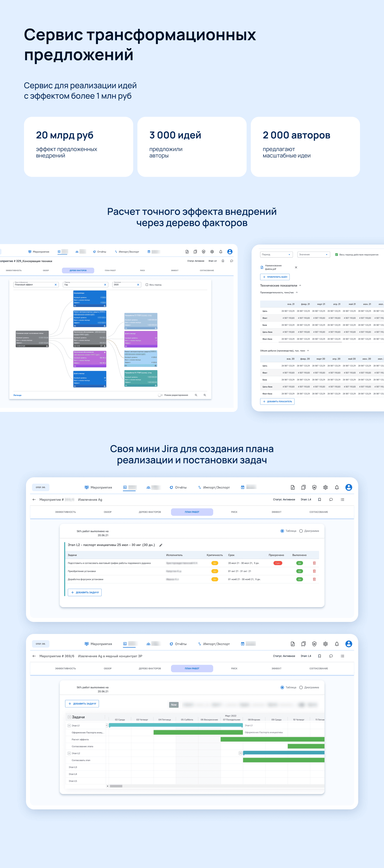Open comment bubble icon in Консервация техники header
This screenshot has width=384, height=868.
231,261
